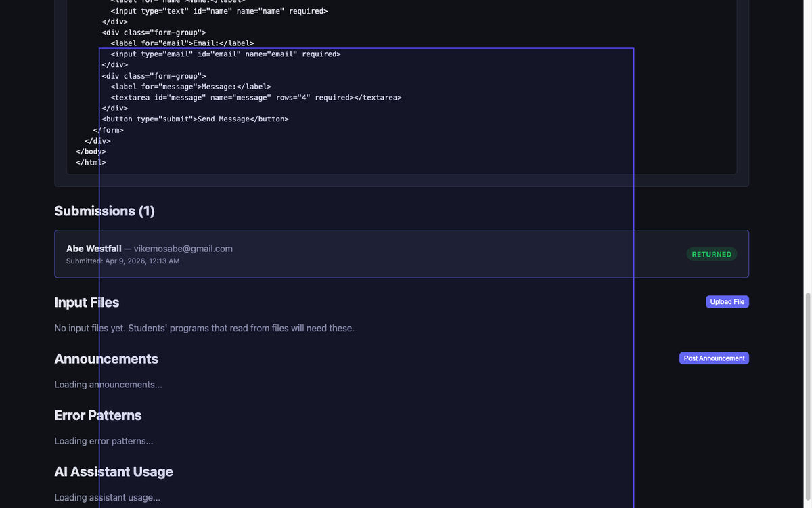The width and height of the screenshot is (812, 508).
Task: Select the vikemosabe@gmail.com email address
Action: [x=183, y=249]
